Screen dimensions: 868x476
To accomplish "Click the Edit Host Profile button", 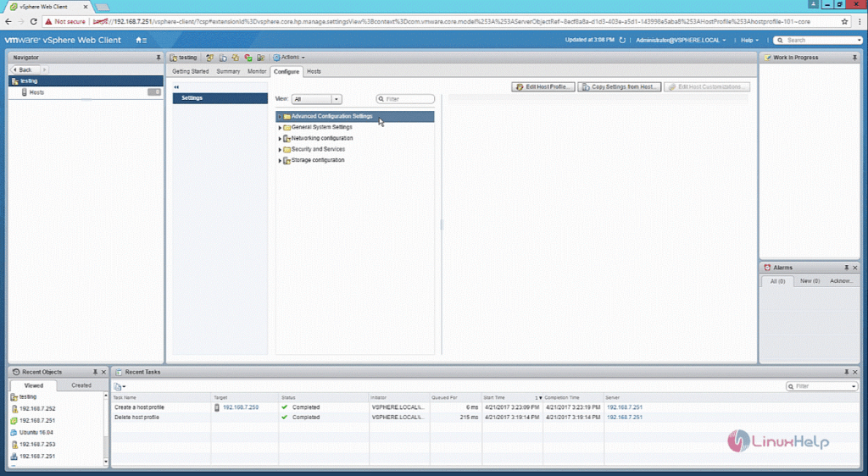I will (543, 86).
